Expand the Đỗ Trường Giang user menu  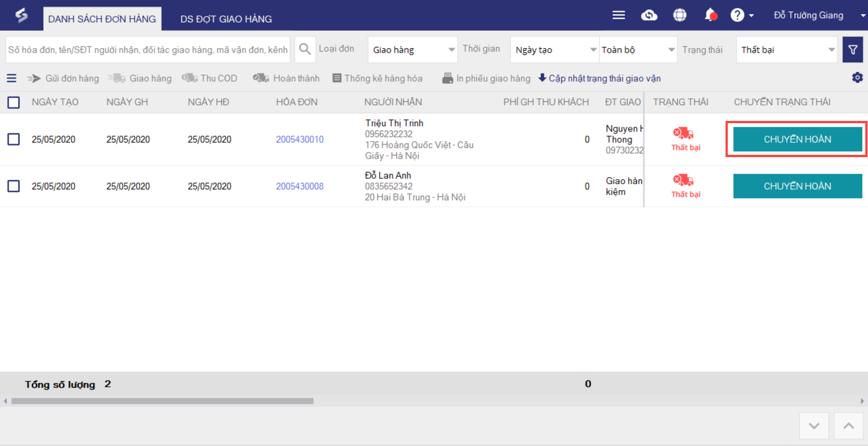coord(819,15)
